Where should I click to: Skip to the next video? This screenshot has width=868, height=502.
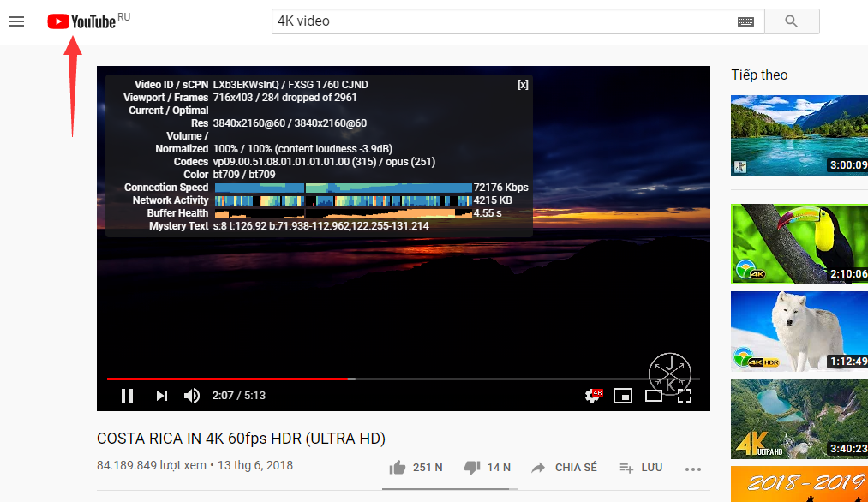coord(162,396)
